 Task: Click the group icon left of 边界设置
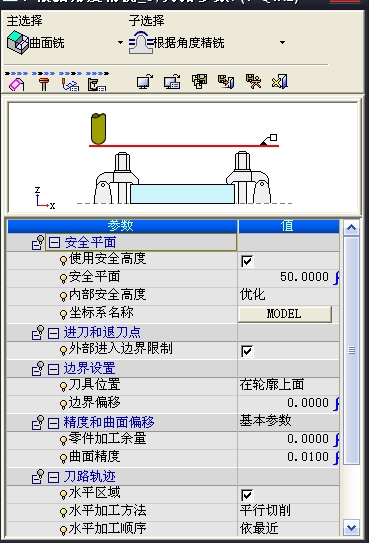click(x=38, y=368)
